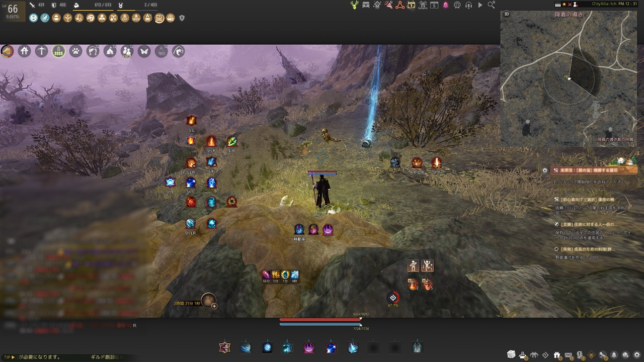Open the tent camp icon
This screenshot has height=362, width=644.
(x=110, y=51)
